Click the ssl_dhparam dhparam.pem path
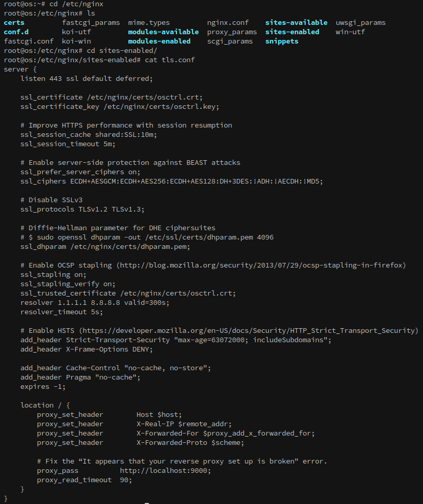 [x=130, y=246]
